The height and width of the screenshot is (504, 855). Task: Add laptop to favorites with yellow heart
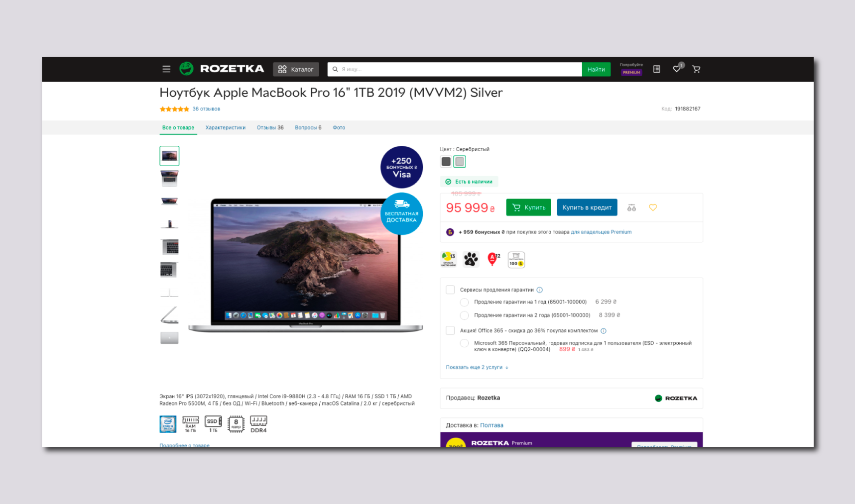click(653, 207)
